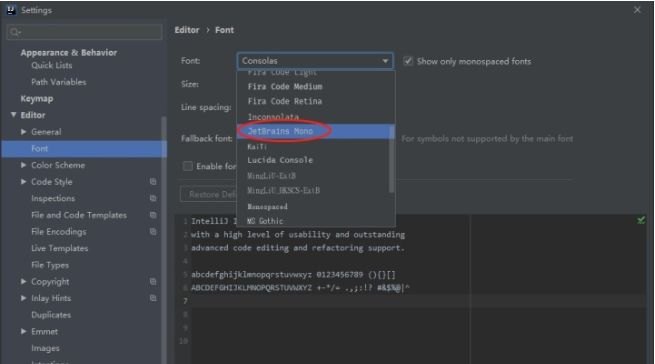Image resolution: width=655 pixels, height=364 pixels.
Task: Open File Encodings settings page
Action: pyautogui.click(x=59, y=232)
